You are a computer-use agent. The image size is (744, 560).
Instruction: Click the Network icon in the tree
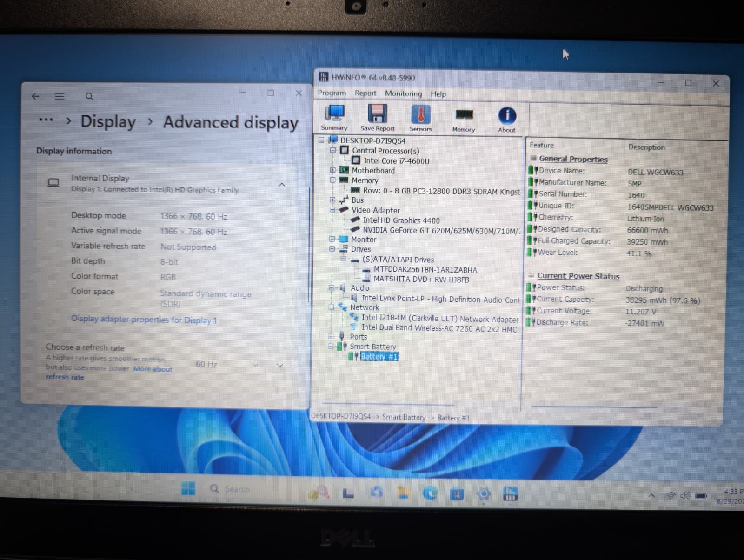click(x=343, y=307)
